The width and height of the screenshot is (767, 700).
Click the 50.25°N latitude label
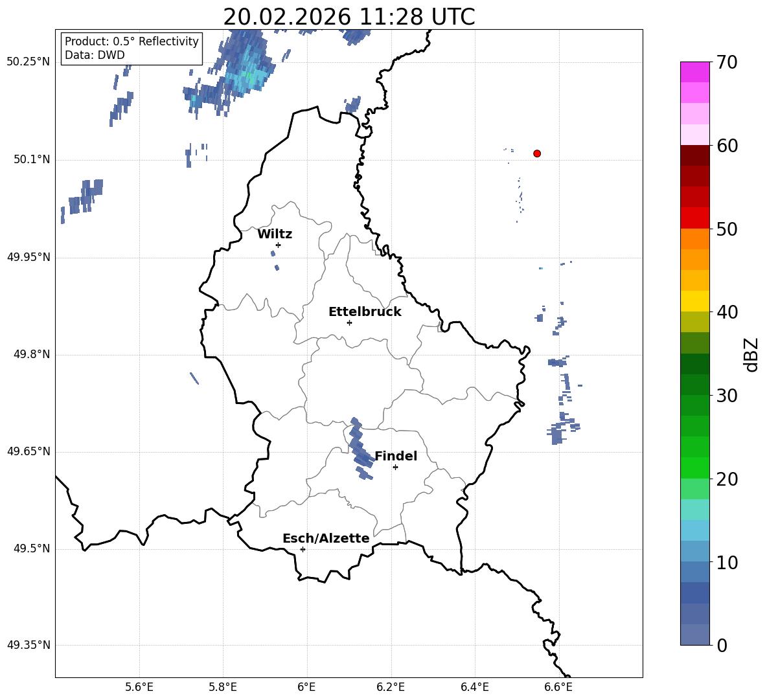29,62
